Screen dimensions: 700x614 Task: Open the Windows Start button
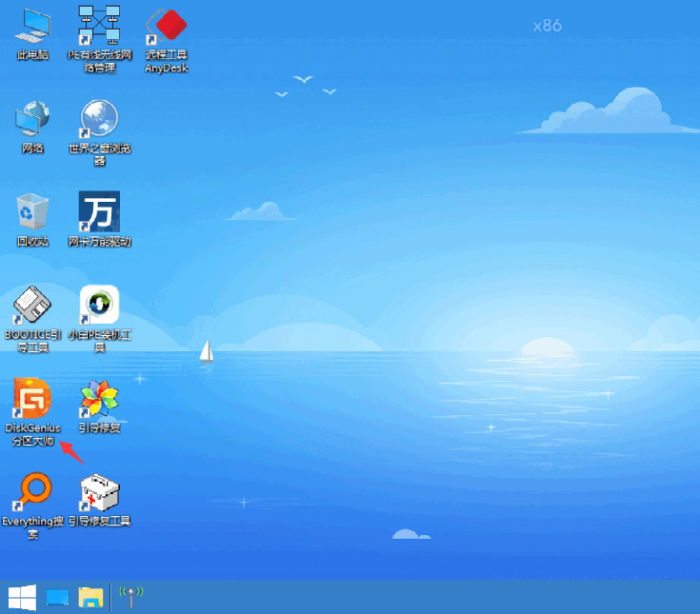click(x=22, y=597)
